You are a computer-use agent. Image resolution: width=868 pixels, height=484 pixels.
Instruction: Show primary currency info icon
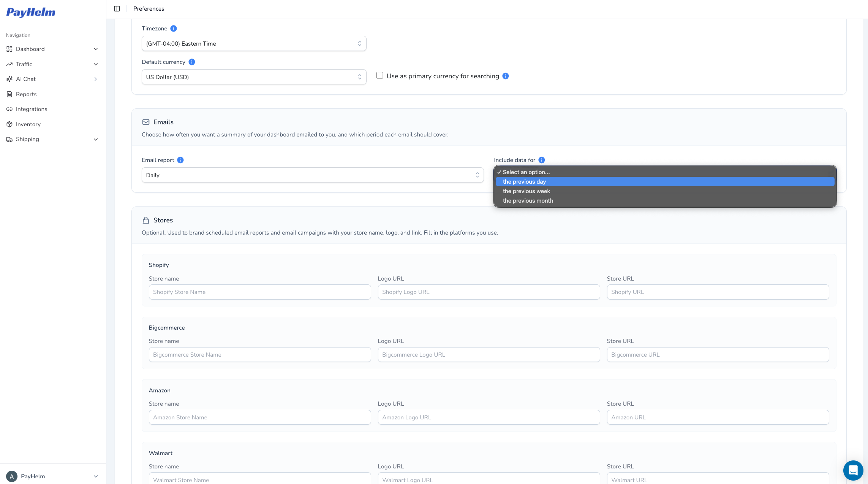[x=506, y=76]
